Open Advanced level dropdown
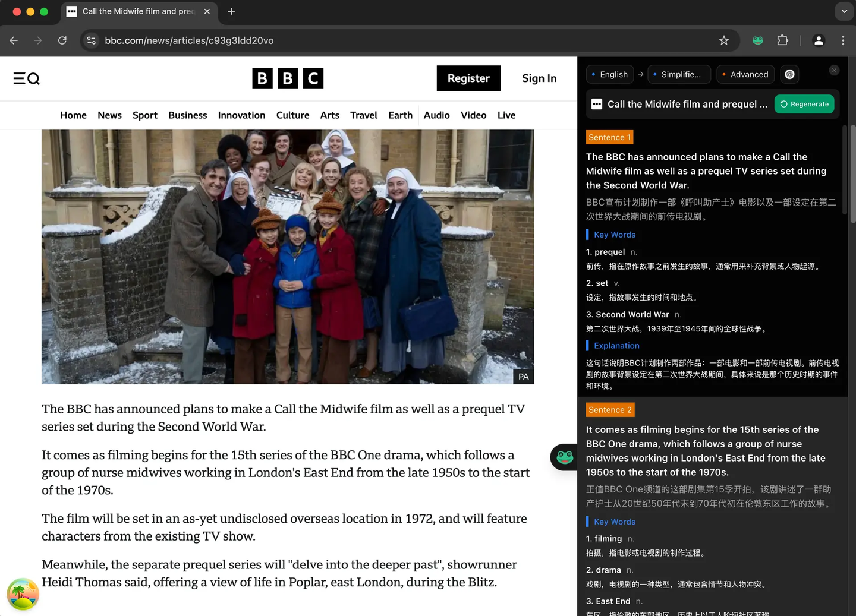The image size is (856, 616). tap(745, 74)
